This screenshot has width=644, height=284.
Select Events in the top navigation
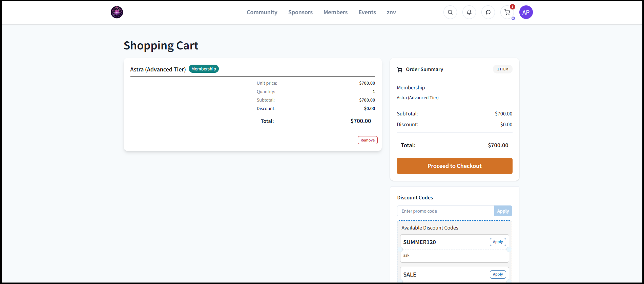pos(367,12)
